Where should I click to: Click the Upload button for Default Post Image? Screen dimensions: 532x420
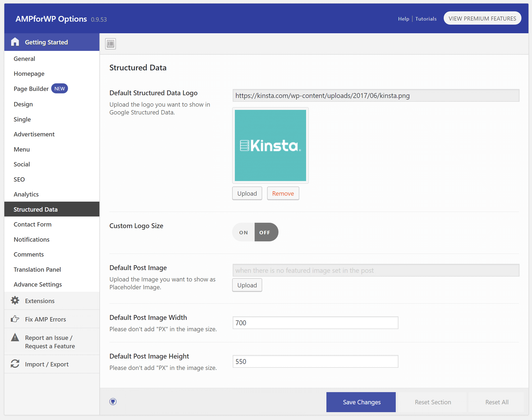246,285
